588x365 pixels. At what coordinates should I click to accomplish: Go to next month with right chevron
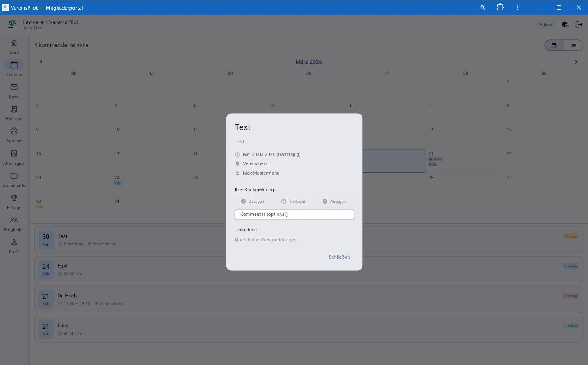click(x=576, y=62)
